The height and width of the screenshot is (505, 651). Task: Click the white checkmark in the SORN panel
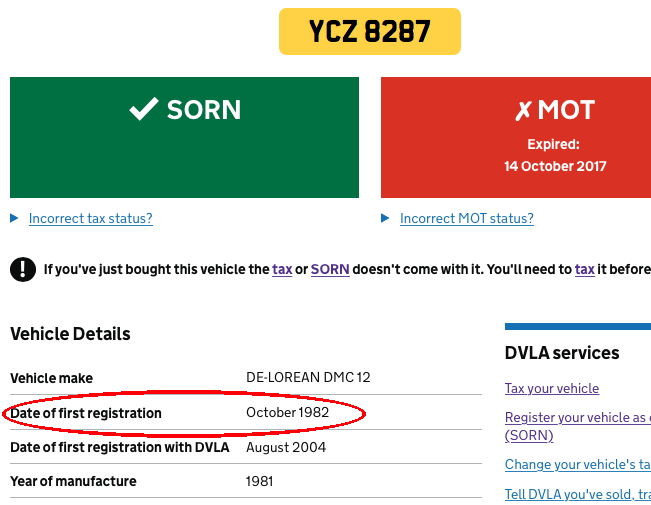[144, 110]
